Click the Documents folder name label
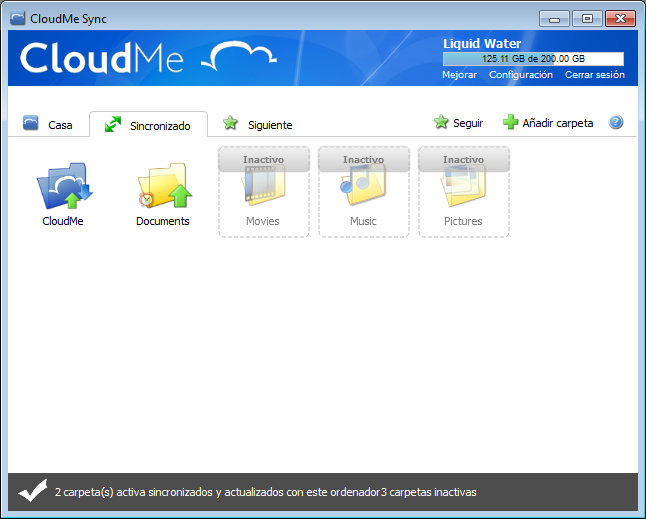Viewport: 646px width, 519px height. pos(163,221)
